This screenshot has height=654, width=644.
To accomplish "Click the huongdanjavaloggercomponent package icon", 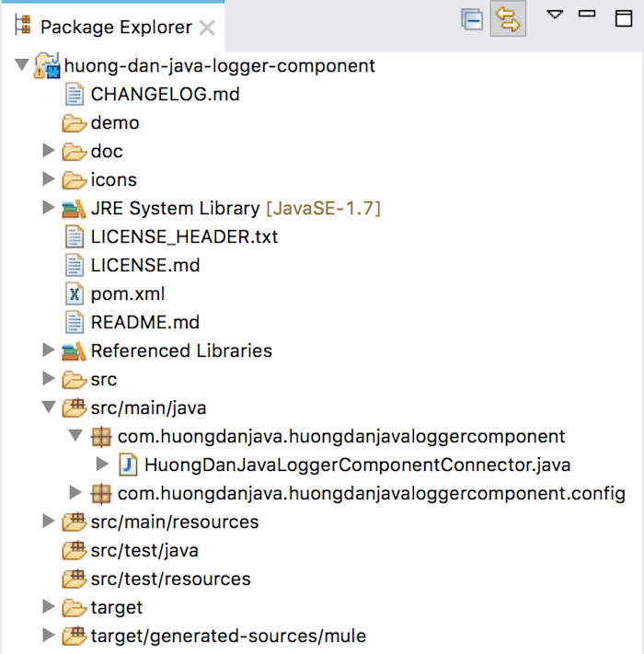I will click(x=101, y=437).
